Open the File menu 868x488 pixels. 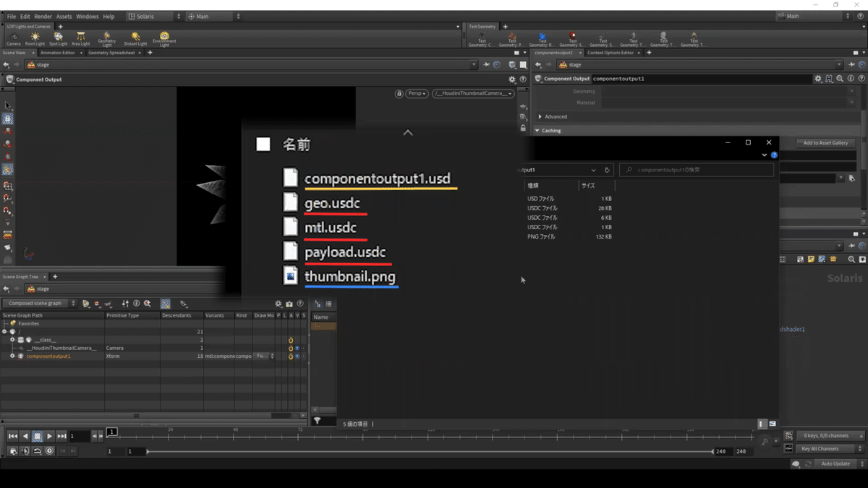click(11, 16)
